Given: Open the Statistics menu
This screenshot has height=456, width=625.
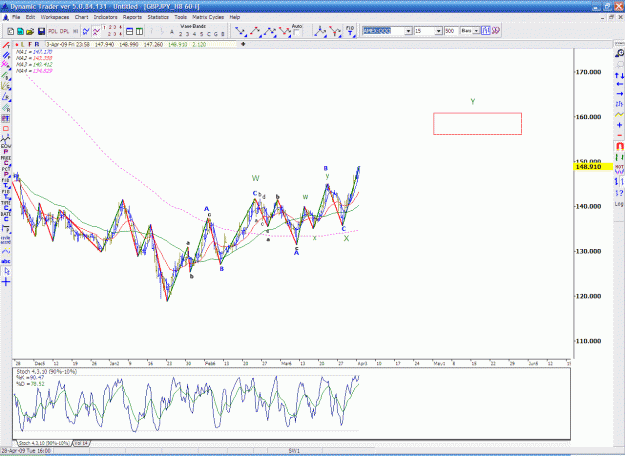Looking at the screenshot, I should click(158, 17).
